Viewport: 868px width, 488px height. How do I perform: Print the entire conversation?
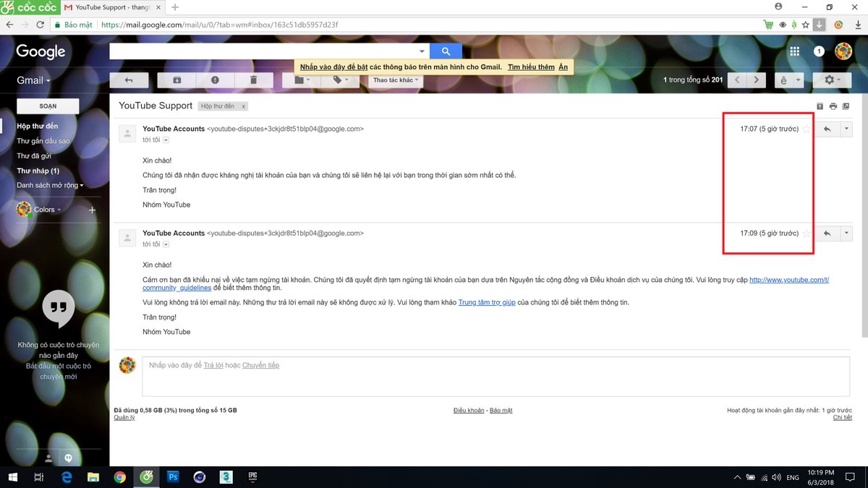pos(833,106)
